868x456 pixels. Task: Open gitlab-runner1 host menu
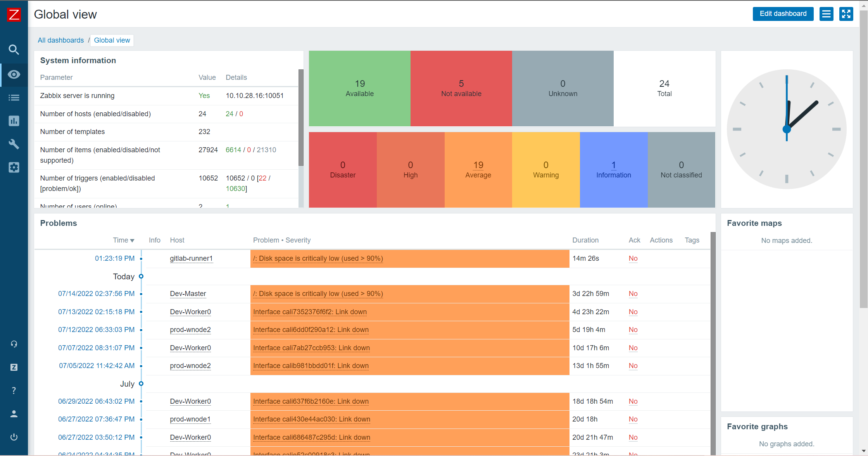point(192,258)
